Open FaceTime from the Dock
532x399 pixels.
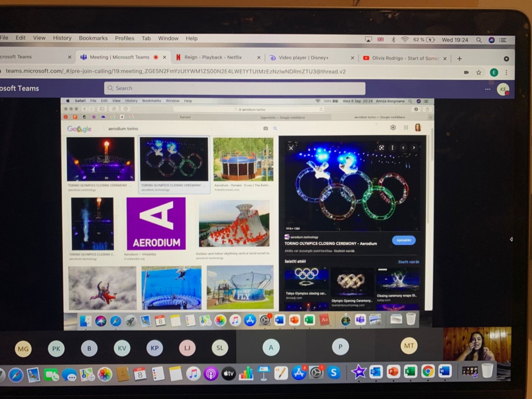(51, 375)
